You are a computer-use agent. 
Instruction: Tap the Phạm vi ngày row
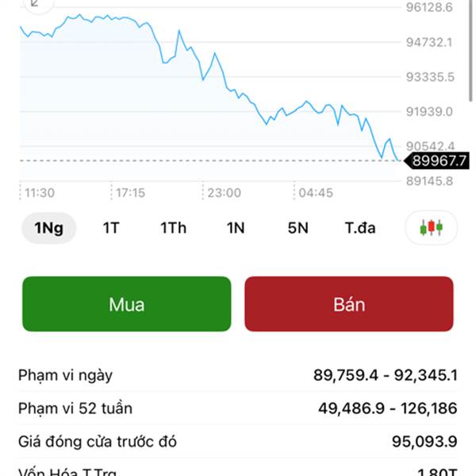coord(238,374)
